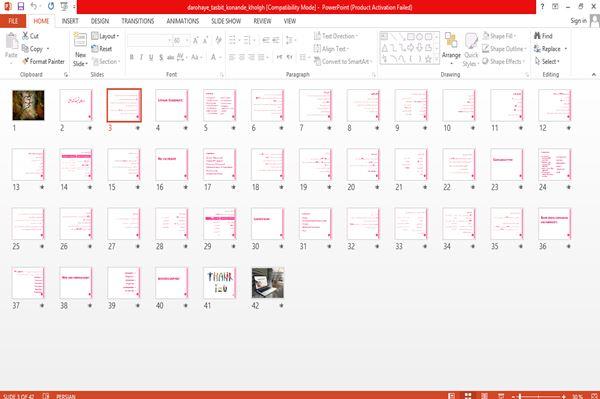600x399 pixels.
Task: Click the Copy command
Action: (x=33, y=49)
